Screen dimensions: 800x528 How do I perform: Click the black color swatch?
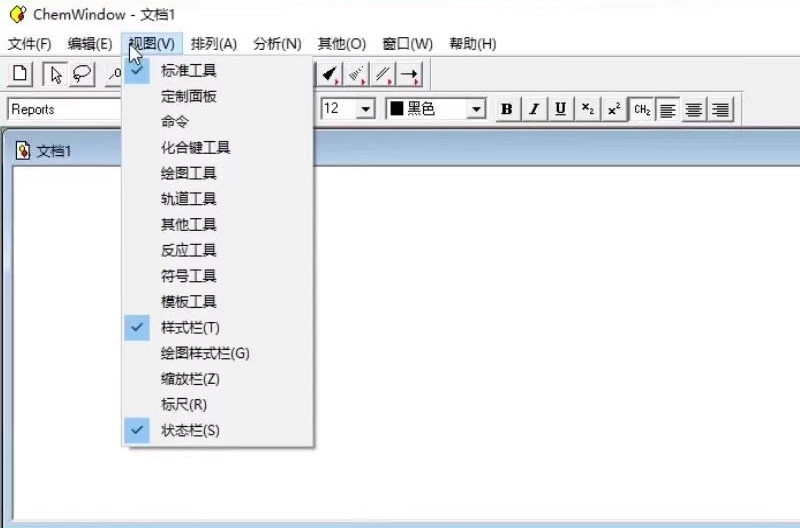point(397,109)
